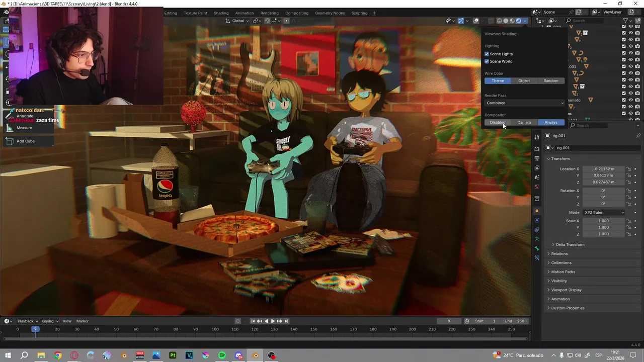The height and width of the screenshot is (362, 644).
Task: Open the timeline Keying menu
Action: click(x=49, y=321)
